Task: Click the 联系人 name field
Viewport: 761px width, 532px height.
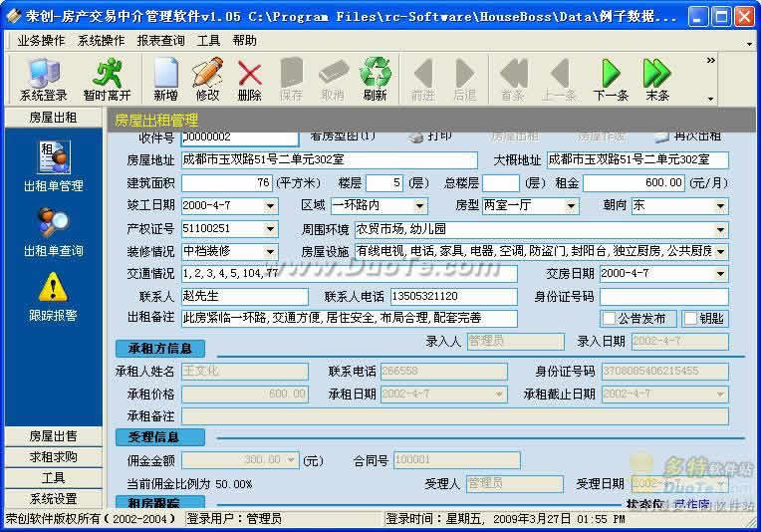Action: (245, 297)
